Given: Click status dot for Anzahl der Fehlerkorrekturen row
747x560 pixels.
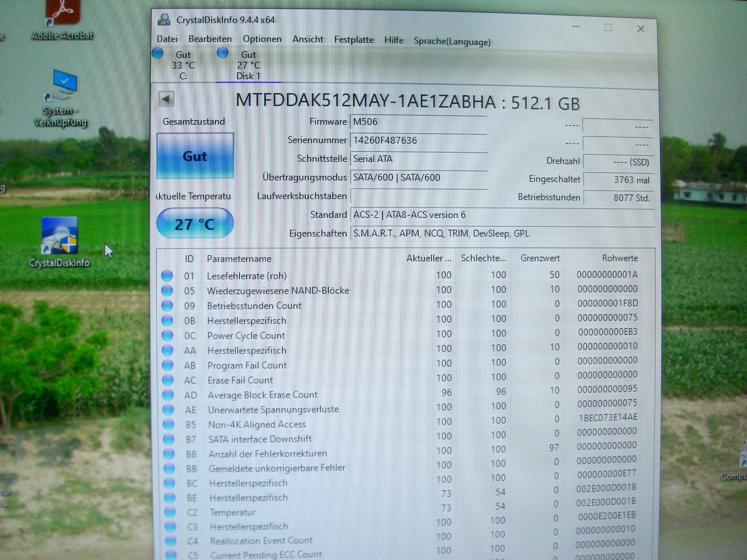Looking at the screenshot, I should 169,454.
